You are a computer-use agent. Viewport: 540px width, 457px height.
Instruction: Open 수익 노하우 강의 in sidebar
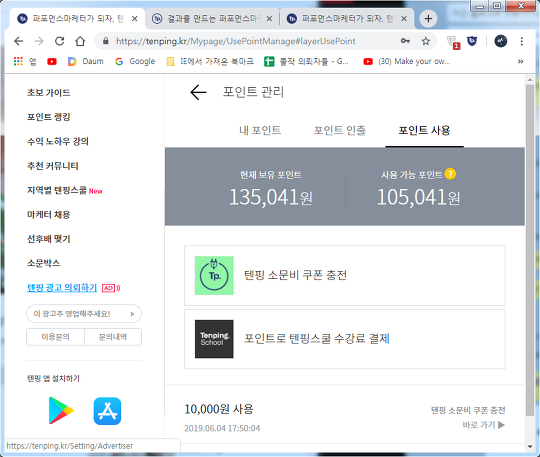pos(58,142)
